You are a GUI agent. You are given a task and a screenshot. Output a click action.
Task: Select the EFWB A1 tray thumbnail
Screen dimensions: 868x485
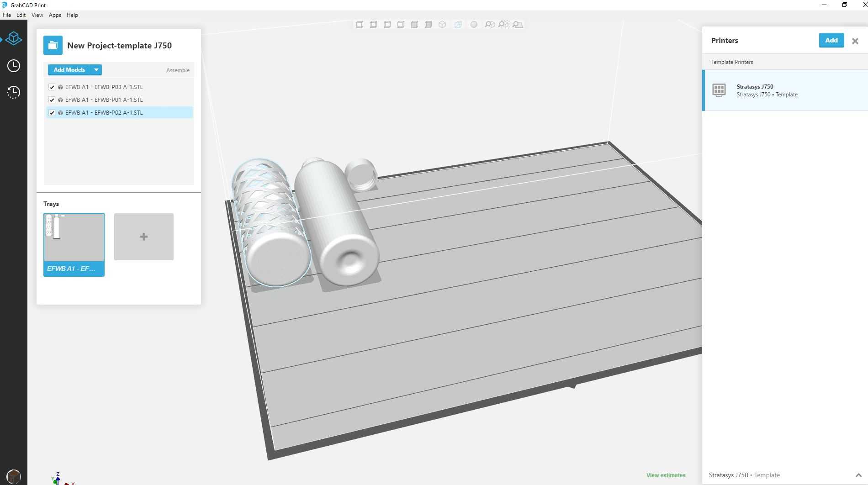point(74,244)
